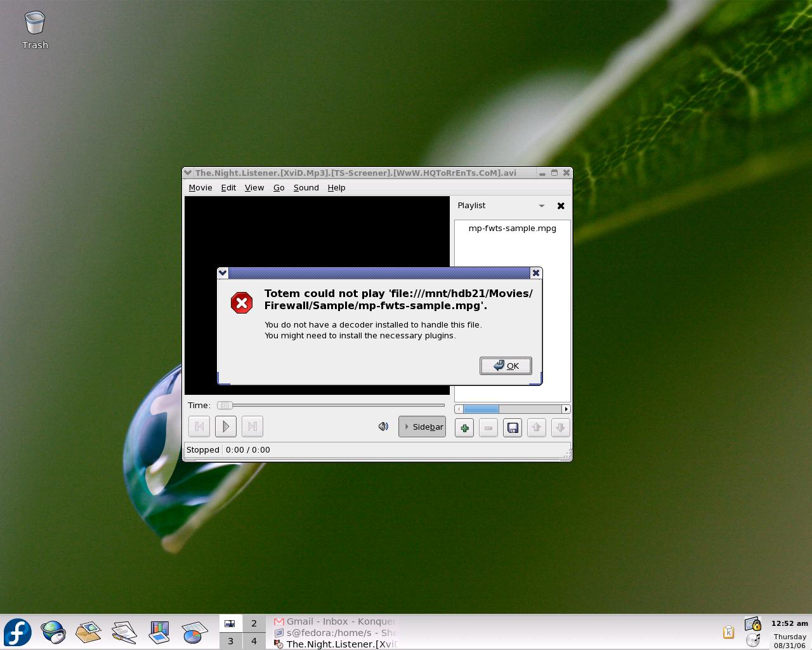Remove the selected playlist entry

point(488,428)
